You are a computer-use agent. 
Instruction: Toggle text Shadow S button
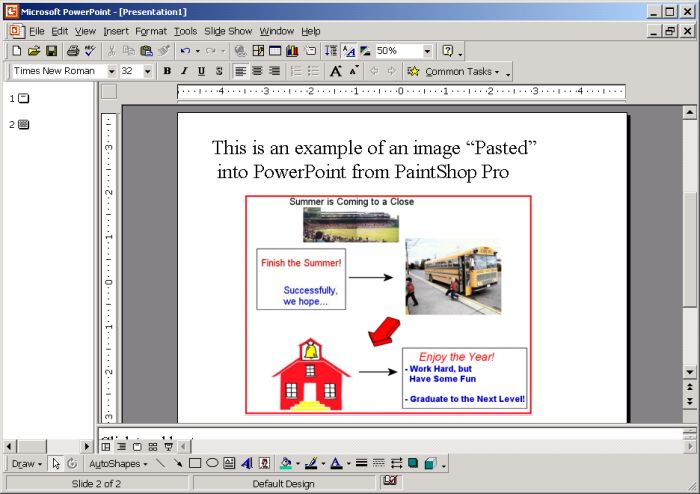coord(219,71)
